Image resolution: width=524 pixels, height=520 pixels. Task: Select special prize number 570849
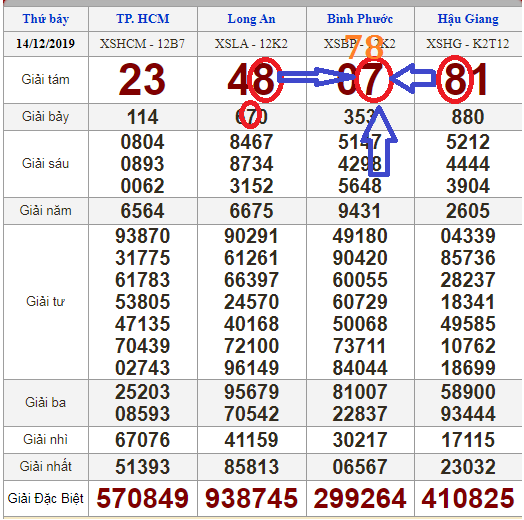point(143,498)
